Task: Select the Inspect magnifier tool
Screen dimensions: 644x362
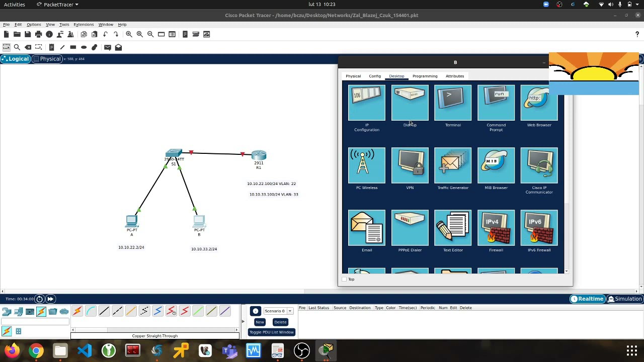Action: 17,47
